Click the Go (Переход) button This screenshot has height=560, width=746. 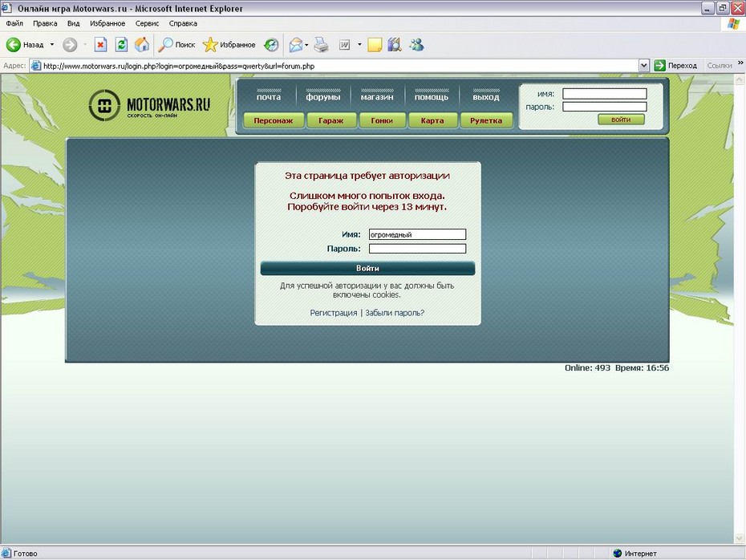click(675, 66)
